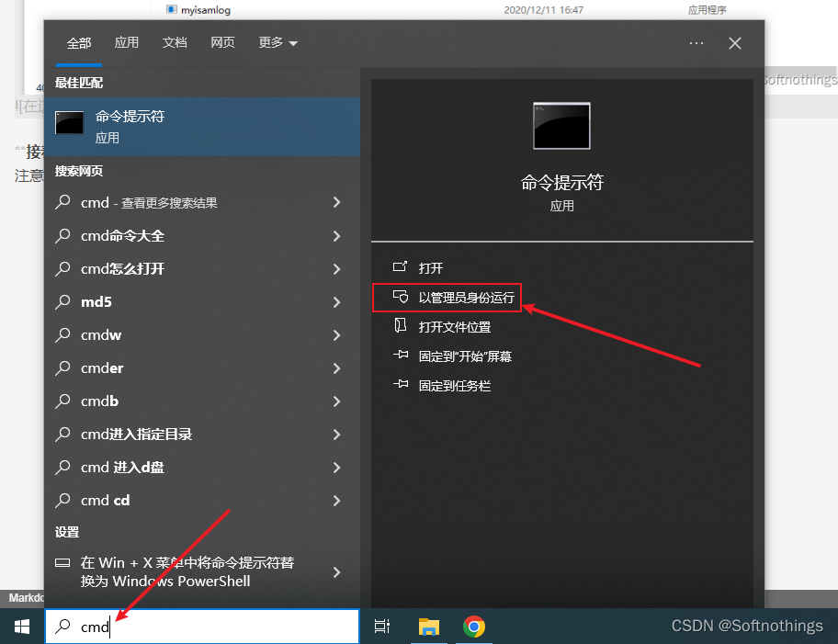Switch to the 网页 tab
This screenshot has width=838, height=644.
(223, 43)
